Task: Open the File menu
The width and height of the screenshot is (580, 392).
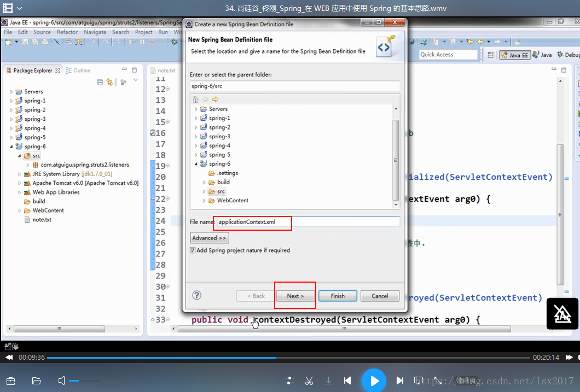Action: pos(8,32)
